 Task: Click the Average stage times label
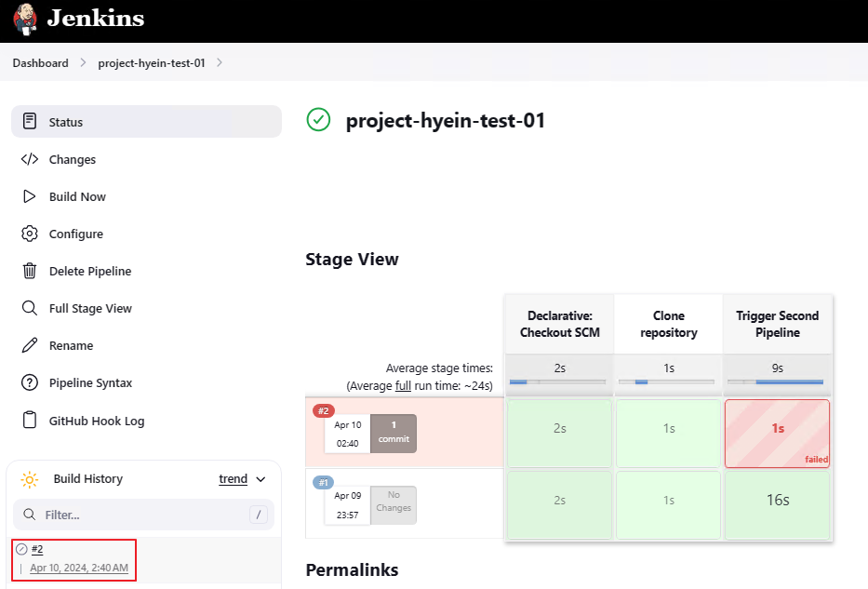(x=439, y=368)
